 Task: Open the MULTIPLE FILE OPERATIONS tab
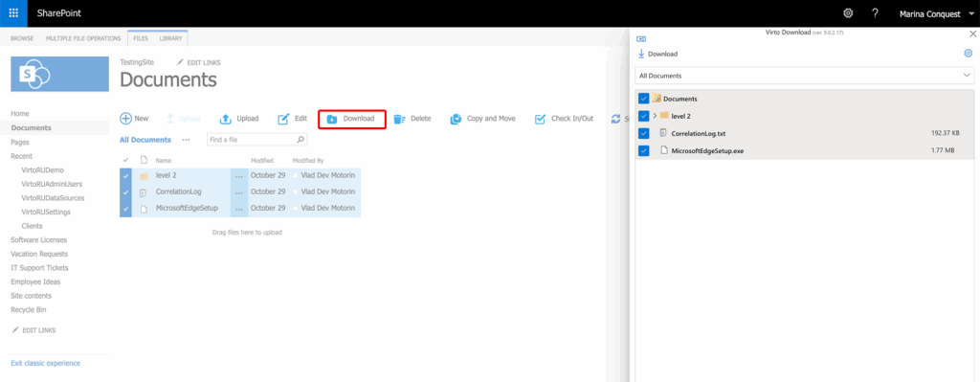point(83,38)
